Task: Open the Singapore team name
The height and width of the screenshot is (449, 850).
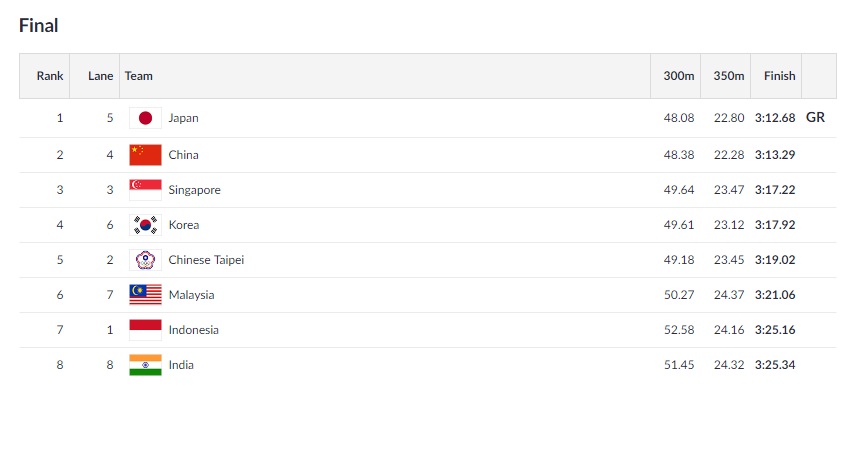Action: click(194, 190)
